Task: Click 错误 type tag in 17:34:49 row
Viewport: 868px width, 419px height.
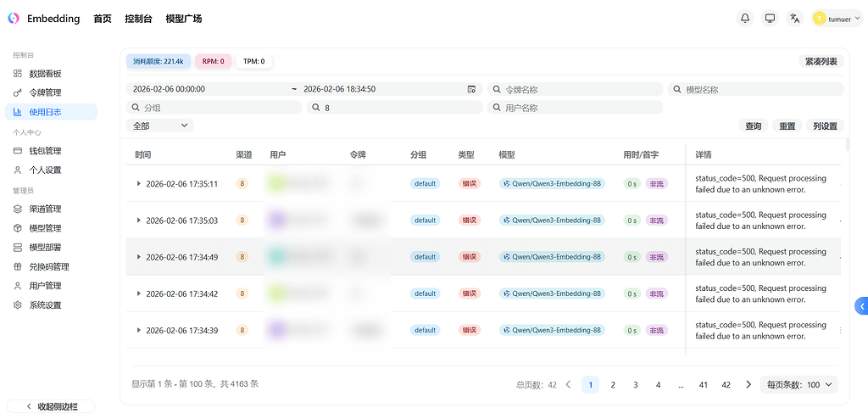Action: click(469, 257)
